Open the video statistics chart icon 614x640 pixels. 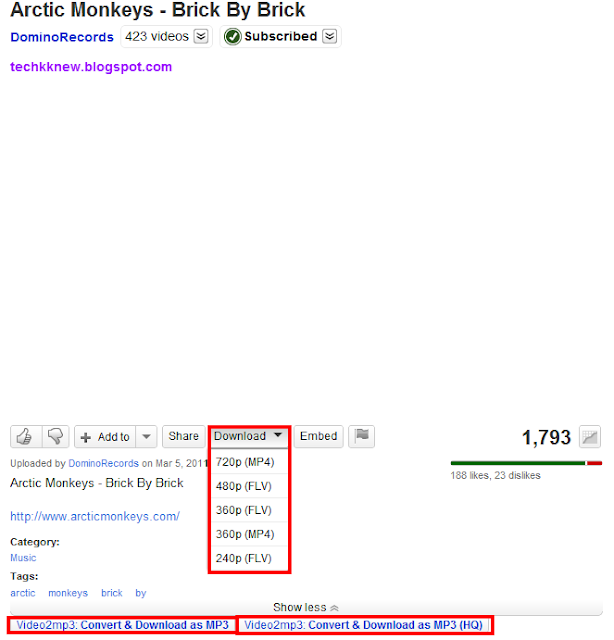(x=590, y=437)
